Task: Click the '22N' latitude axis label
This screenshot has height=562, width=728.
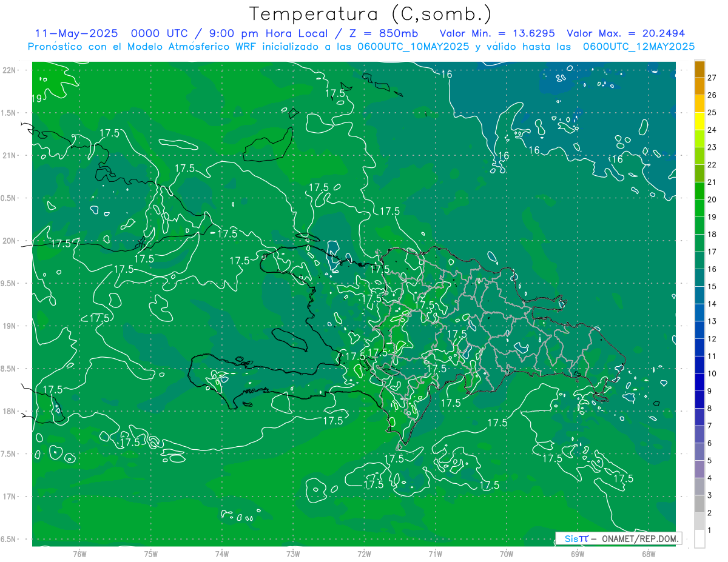Action: pyautogui.click(x=9, y=70)
